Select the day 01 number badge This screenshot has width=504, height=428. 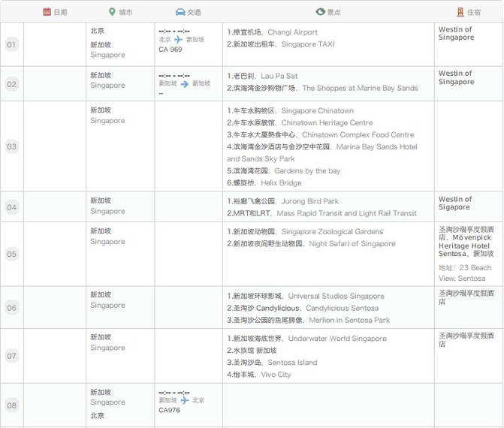(11, 44)
